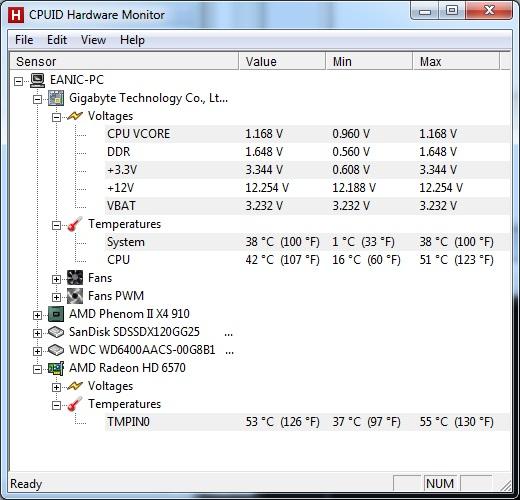Click the AMD Phenom II processor icon
The width and height of the screenshot is (520, 500).
coord(56,314)
